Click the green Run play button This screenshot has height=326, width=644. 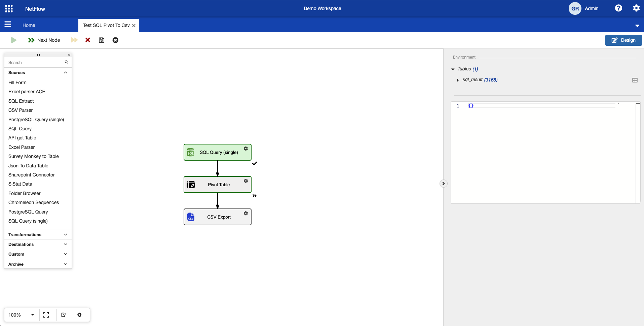click(x=14, y=40)
